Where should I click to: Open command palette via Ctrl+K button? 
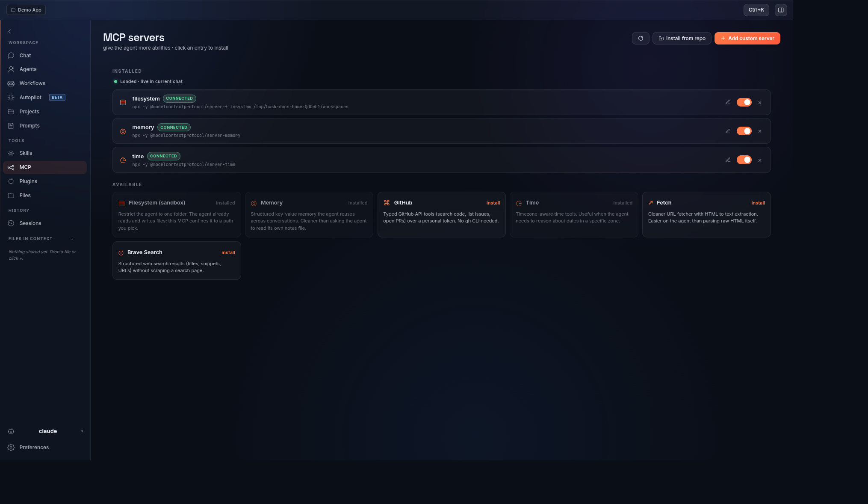tap(756, 10)
